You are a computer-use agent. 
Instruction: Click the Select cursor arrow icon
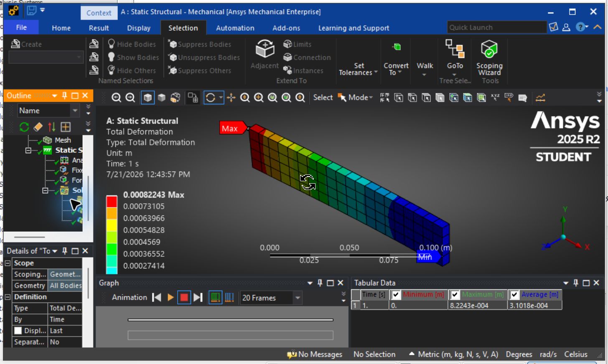click(x=342, y=98)
